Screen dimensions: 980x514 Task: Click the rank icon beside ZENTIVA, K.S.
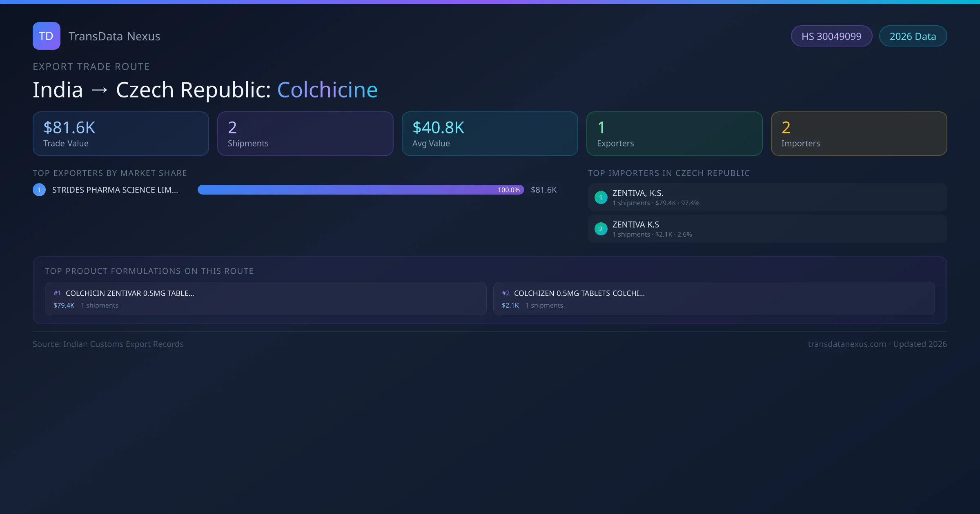pyautogui.click(x=601, y=197)
